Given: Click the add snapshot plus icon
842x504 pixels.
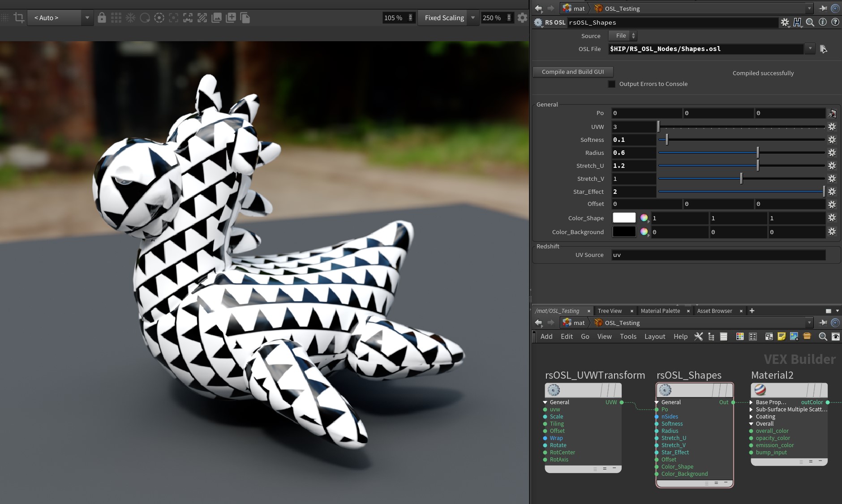Looking at the screenshot, I should tap(231, 18).
